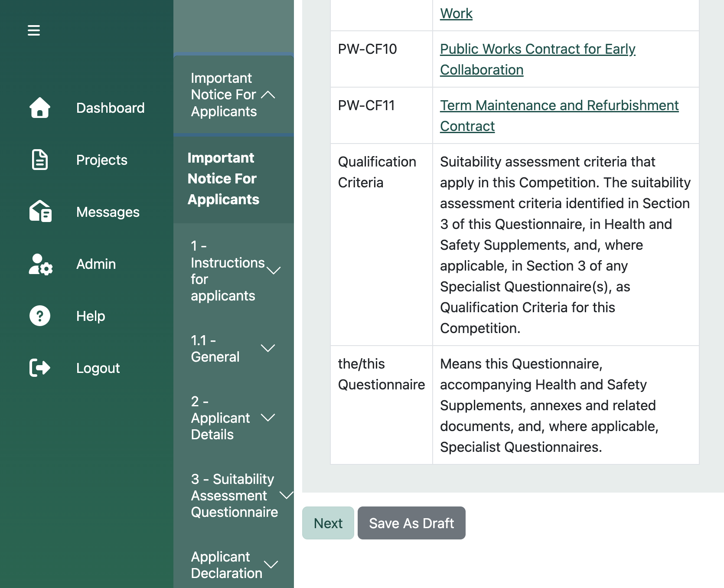Open the Projects page
The image size is (724, 588).
point(102,160)
